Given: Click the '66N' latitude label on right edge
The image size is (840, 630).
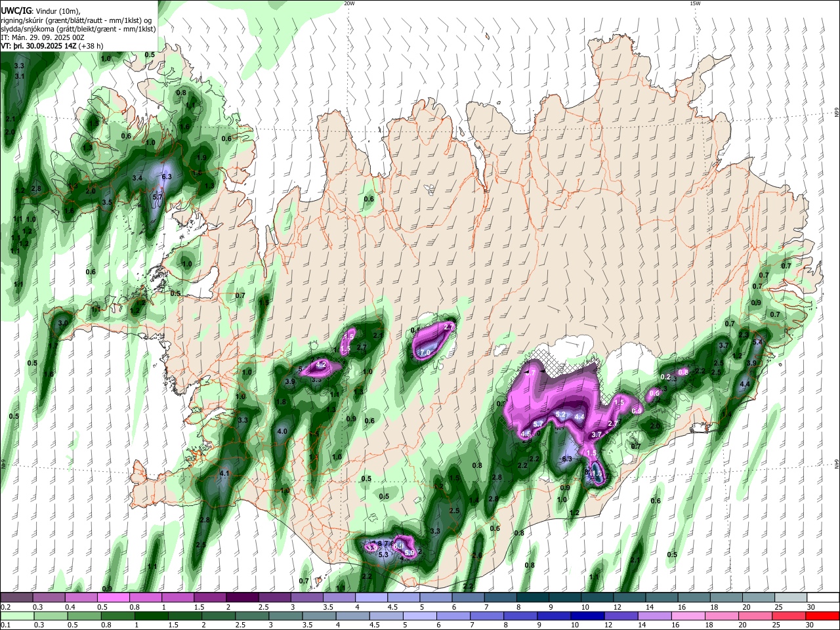Looking at the screenshot, I should [837, 113].
